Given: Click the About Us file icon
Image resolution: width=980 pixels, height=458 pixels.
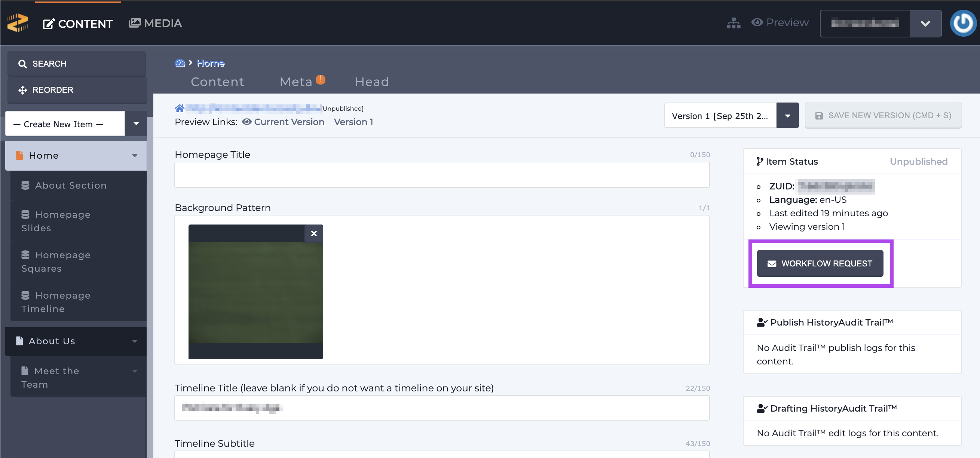Looking at the screenshot, I should [19, 341].
